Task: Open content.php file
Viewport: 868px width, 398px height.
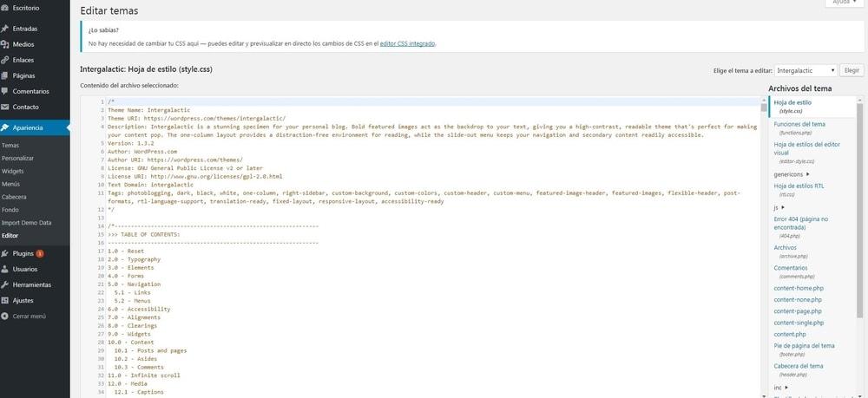Action: pos(790,335)
